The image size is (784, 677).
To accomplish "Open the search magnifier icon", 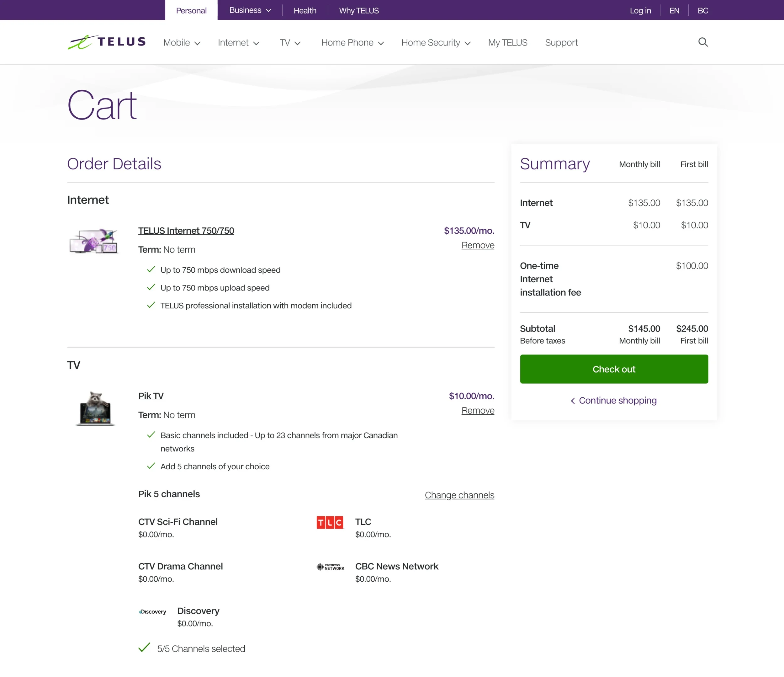I will pos(703,42).
